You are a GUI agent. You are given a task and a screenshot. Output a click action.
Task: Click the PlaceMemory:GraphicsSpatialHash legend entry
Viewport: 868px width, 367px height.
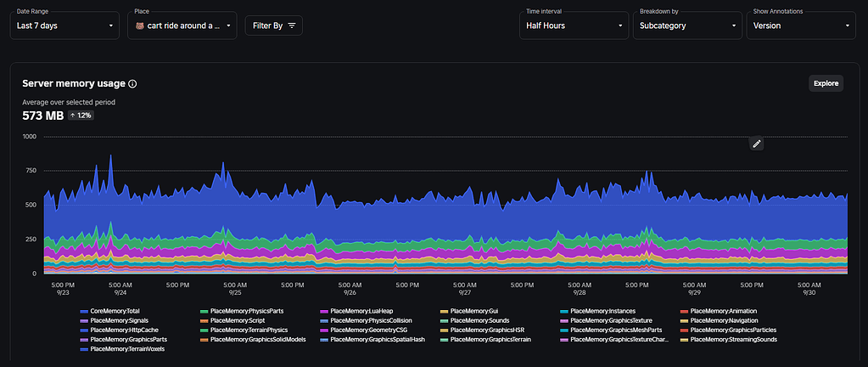372,339
